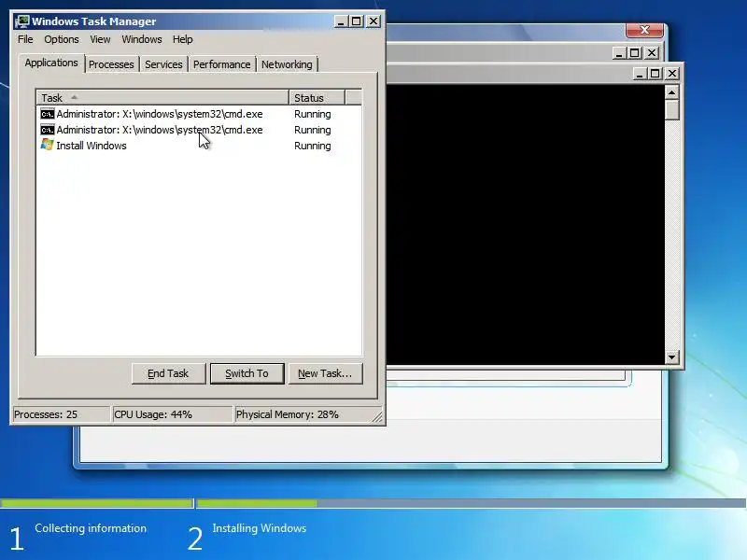Maximize the second console window behind

pos(635,53)
